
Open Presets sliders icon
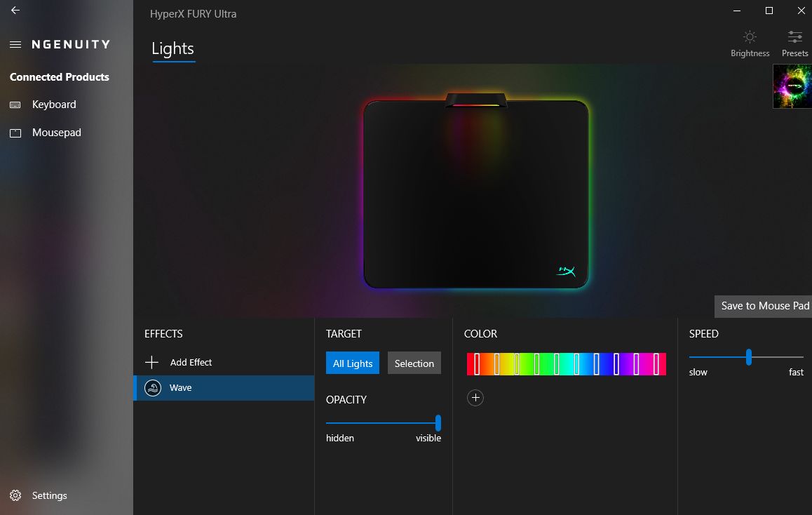(795, 36)
